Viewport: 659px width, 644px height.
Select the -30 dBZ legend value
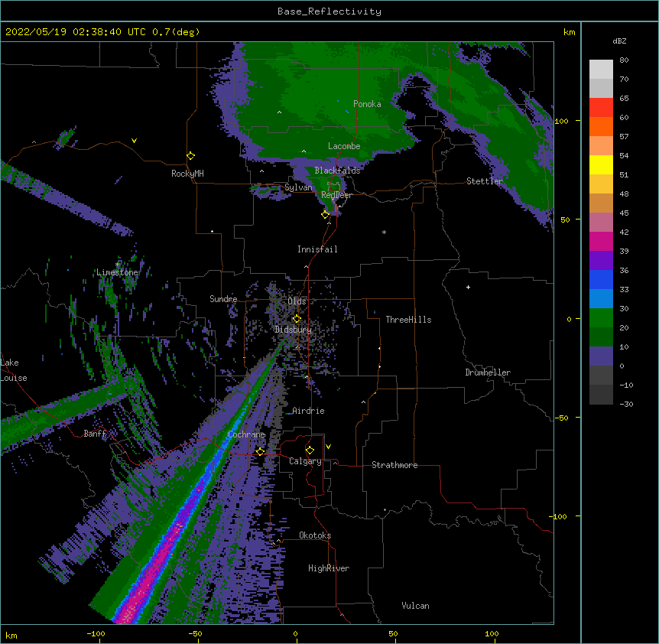tap(626, 404)
